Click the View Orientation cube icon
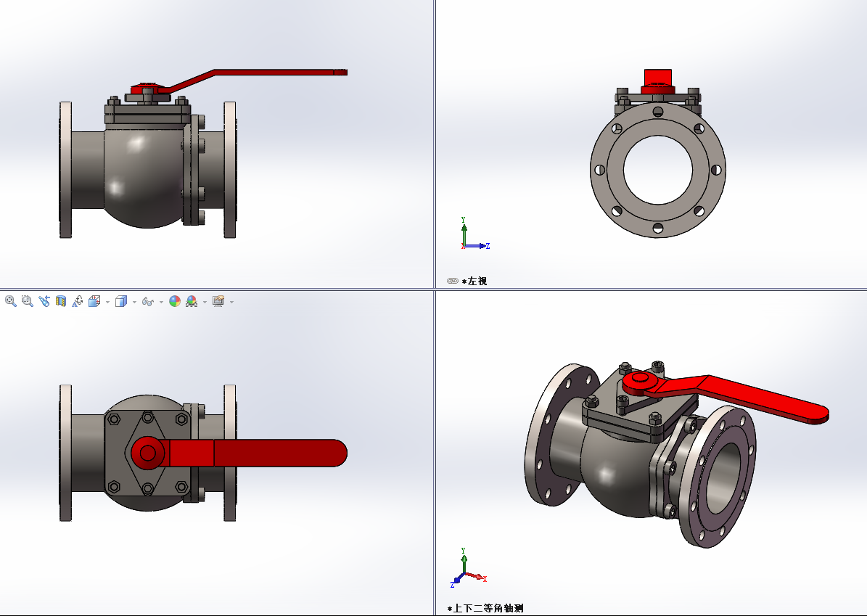 94,301
